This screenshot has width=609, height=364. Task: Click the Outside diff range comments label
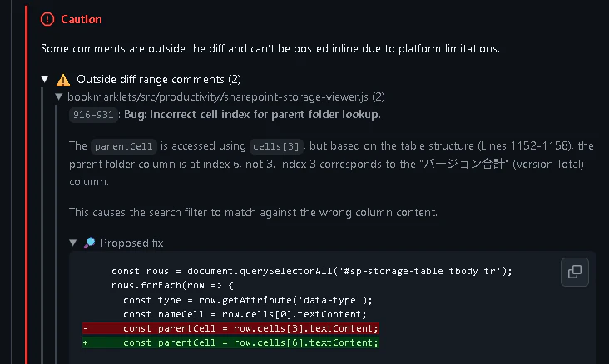click(158, 80)
